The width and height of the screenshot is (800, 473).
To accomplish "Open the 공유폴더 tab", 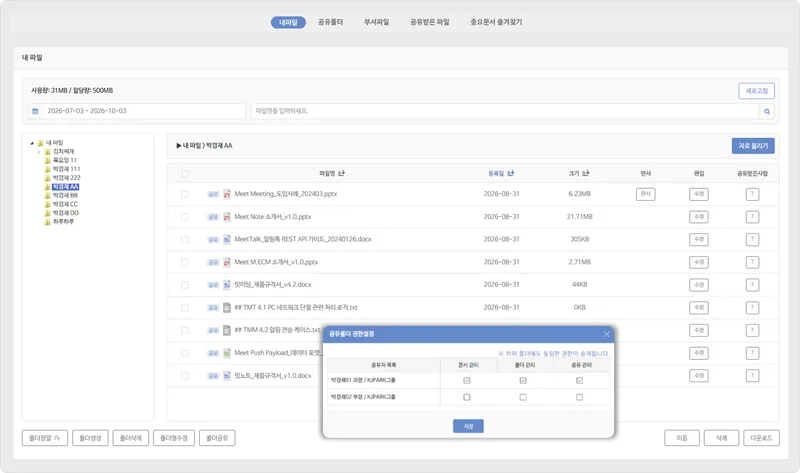I will [331, 22].
